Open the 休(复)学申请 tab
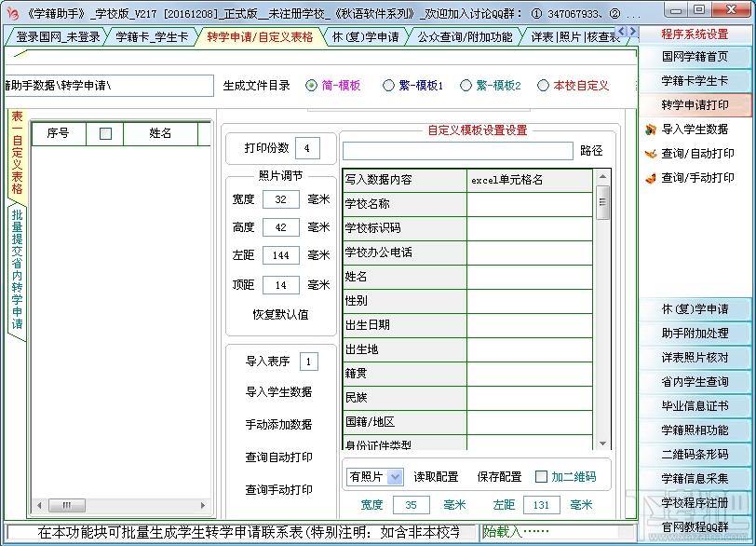 366,36
